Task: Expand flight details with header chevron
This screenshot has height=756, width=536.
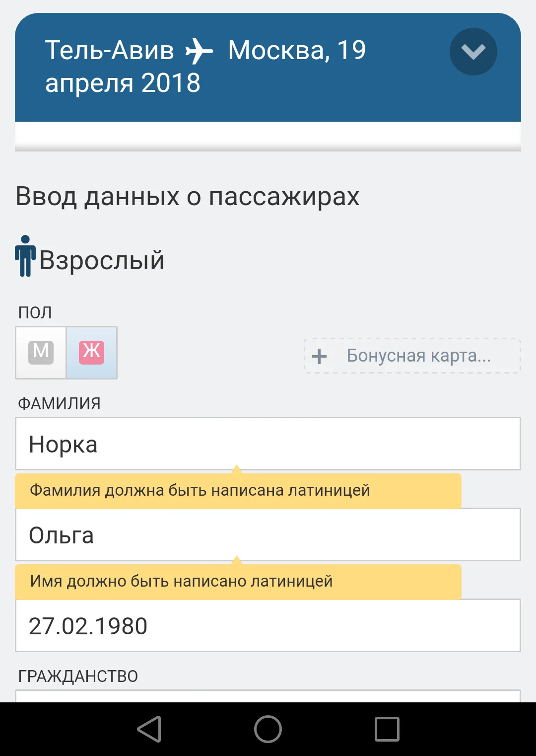Action: [x=473, y=52]
